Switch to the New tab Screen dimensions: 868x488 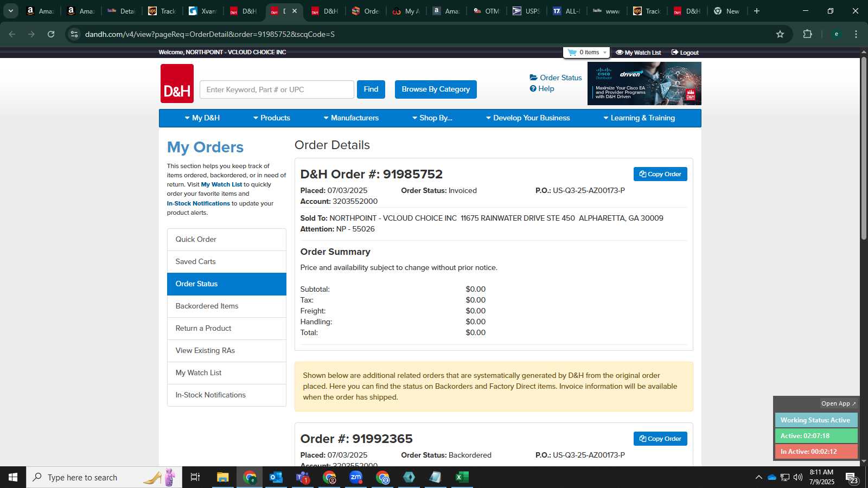727,11
